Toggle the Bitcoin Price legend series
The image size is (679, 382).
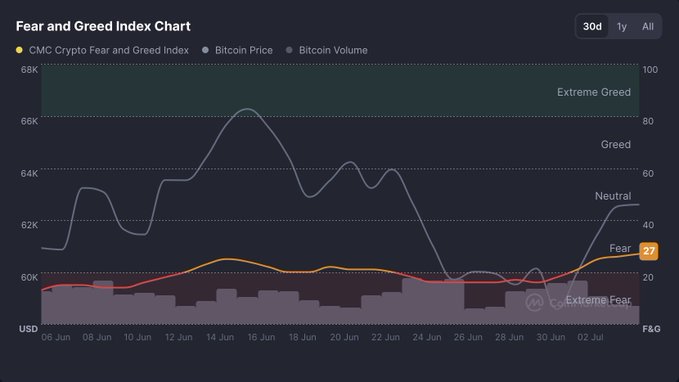point(237,50)
